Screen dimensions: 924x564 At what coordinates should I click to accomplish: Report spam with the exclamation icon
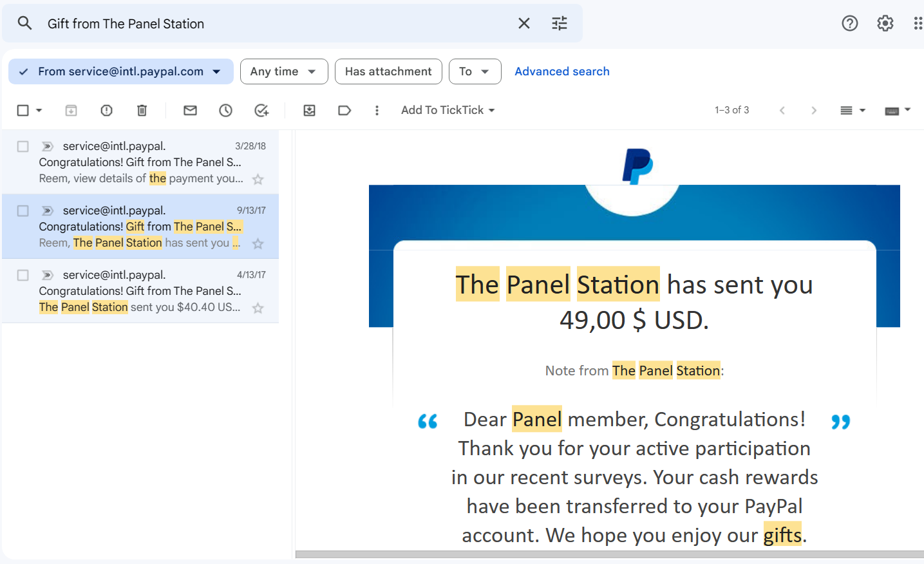(x=106, y=110)
